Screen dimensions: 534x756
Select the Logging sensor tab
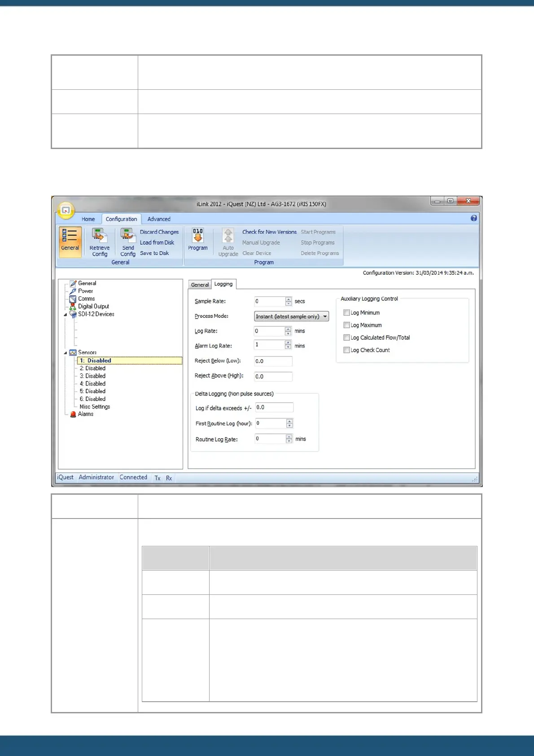[223, 284]
